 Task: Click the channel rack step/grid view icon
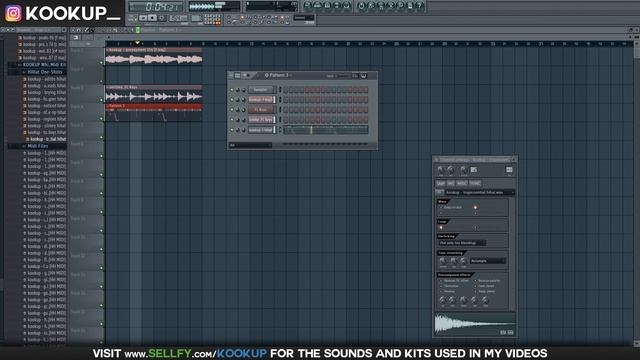238,76
